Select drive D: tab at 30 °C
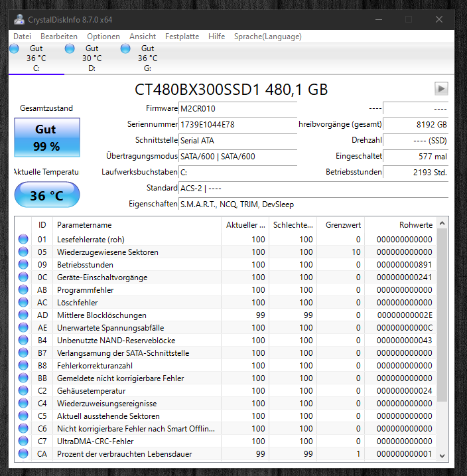The image size is (467, 476). point(92,58)
